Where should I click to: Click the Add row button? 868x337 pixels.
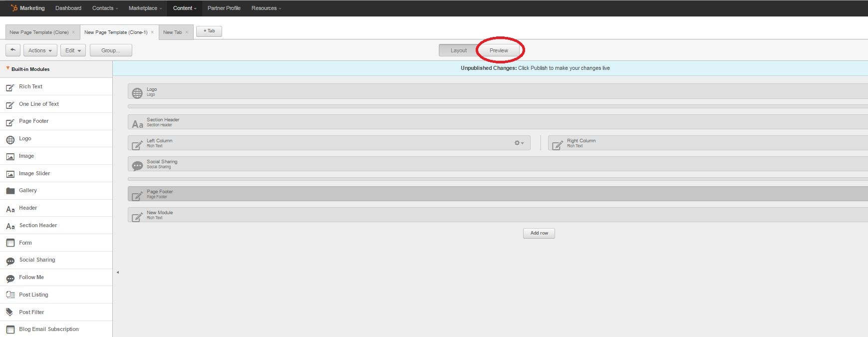[539, 233]
